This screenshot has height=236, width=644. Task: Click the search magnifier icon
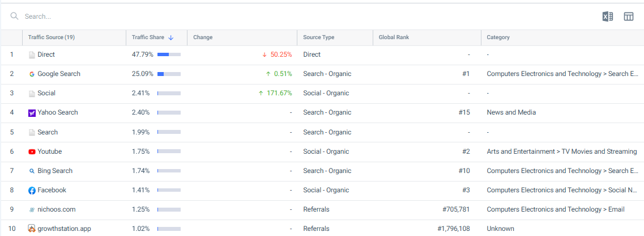click(x=14, y=16)
